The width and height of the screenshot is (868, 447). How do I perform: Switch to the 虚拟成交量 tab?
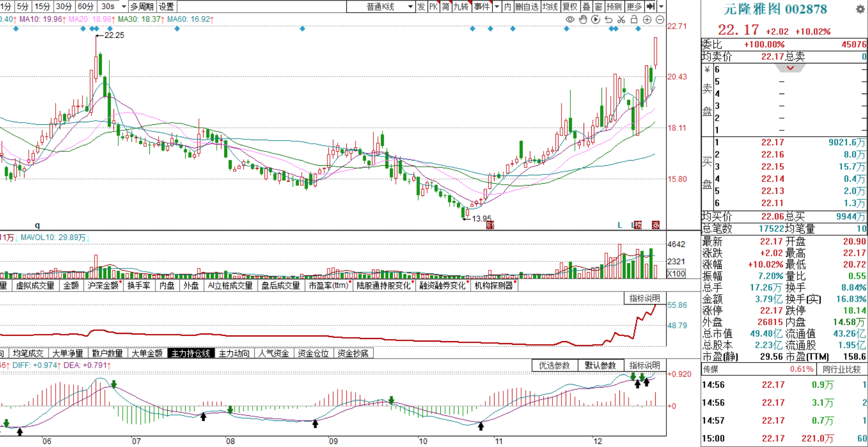click(35, 285)
